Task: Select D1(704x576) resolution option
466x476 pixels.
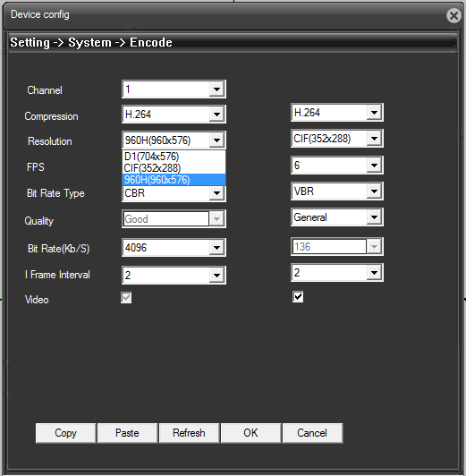Action: [x=174, y=157]
